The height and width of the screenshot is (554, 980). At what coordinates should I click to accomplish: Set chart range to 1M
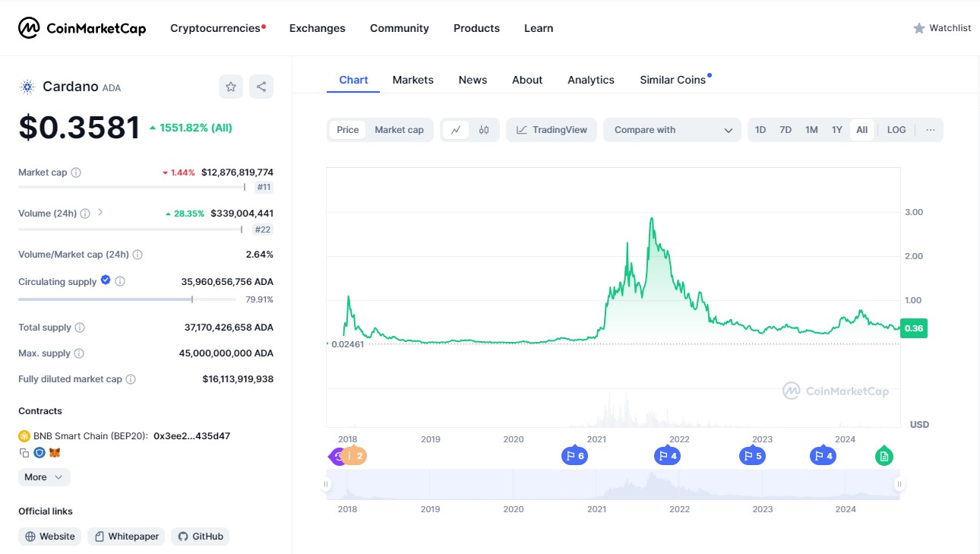[x=811, y=130]
